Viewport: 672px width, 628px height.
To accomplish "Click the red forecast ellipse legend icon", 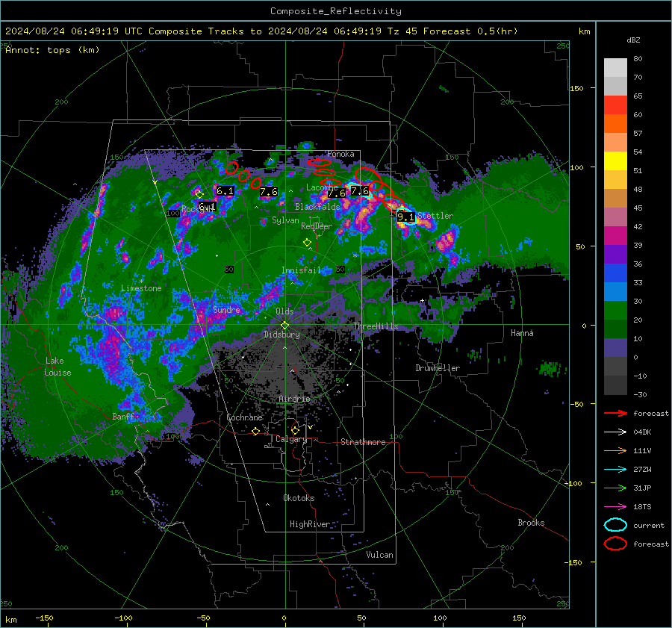I will coord(615,544).
